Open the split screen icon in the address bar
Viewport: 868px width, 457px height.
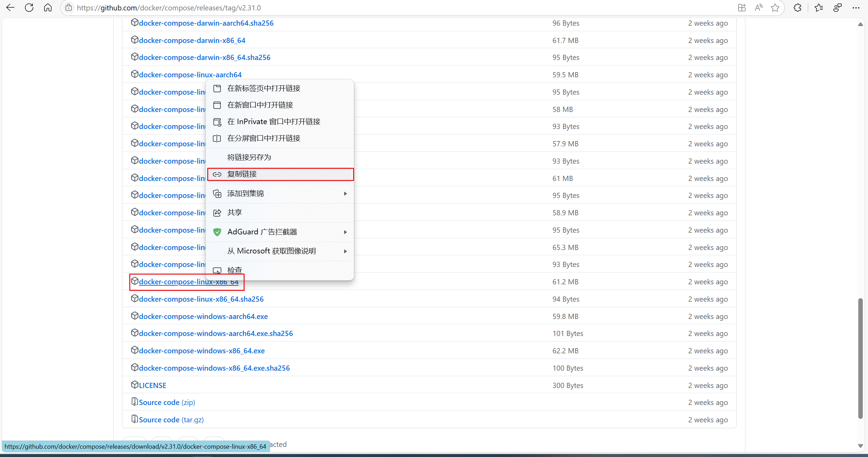pyautogui.click(x=742, y=8)
